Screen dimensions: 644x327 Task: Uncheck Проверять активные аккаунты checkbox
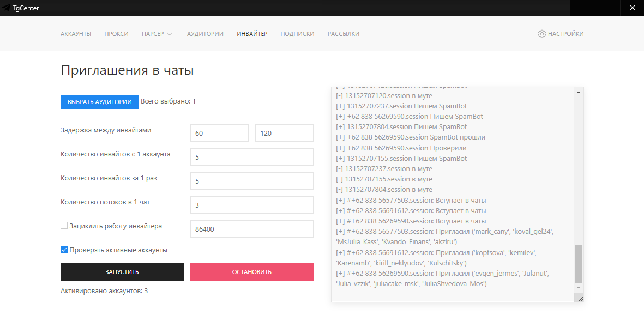pos(64,250)
